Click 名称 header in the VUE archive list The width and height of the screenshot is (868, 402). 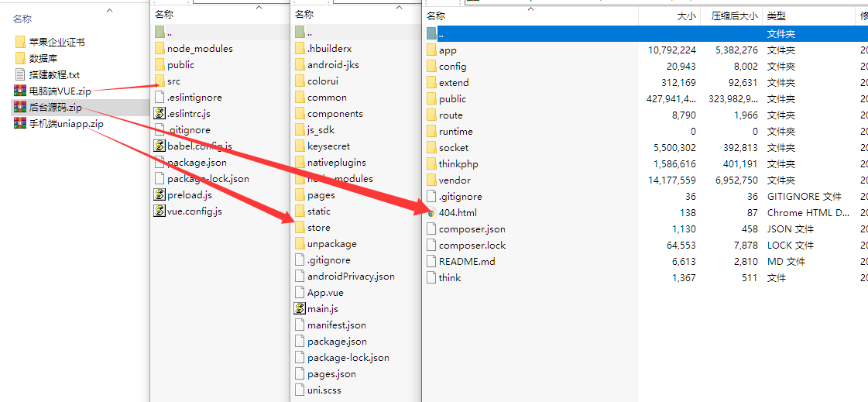click(x=164, y=15)
